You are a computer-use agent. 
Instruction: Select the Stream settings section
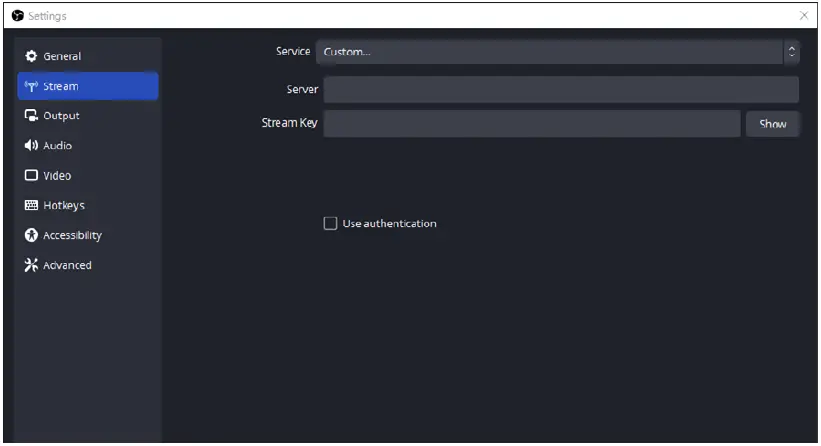point(87,86)
